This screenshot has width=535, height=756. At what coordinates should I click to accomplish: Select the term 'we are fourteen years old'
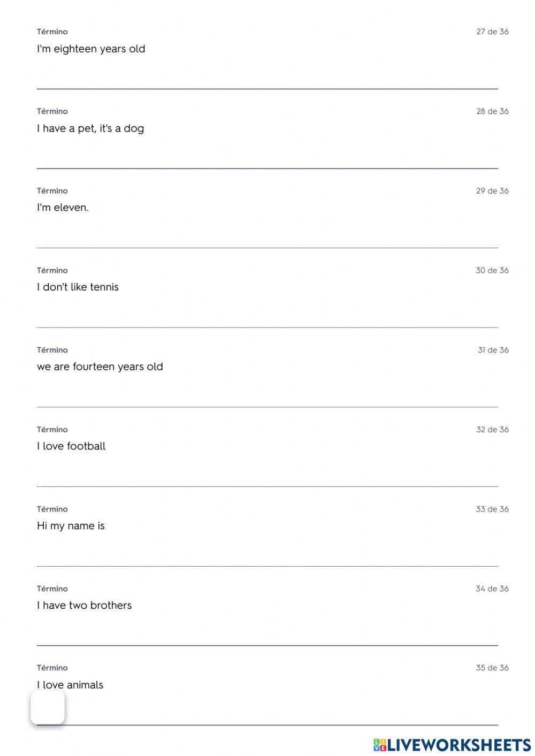click(x=100, y=367)
